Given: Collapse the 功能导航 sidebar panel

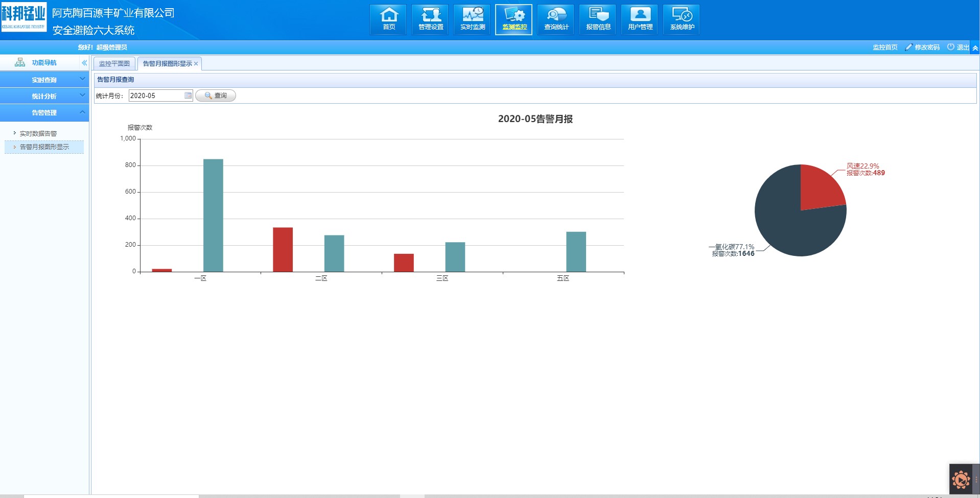Looking at the screenshot, I should (84, 63).
